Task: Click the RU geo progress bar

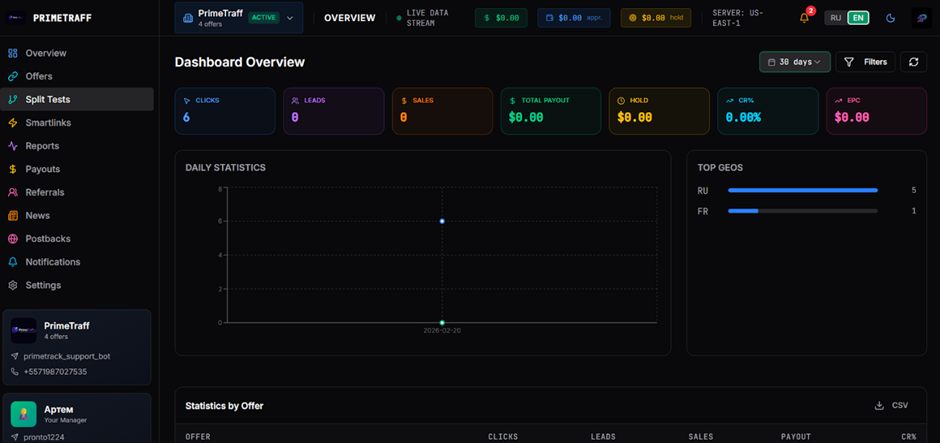Action: pyautogui.click(x=802, y=190)
